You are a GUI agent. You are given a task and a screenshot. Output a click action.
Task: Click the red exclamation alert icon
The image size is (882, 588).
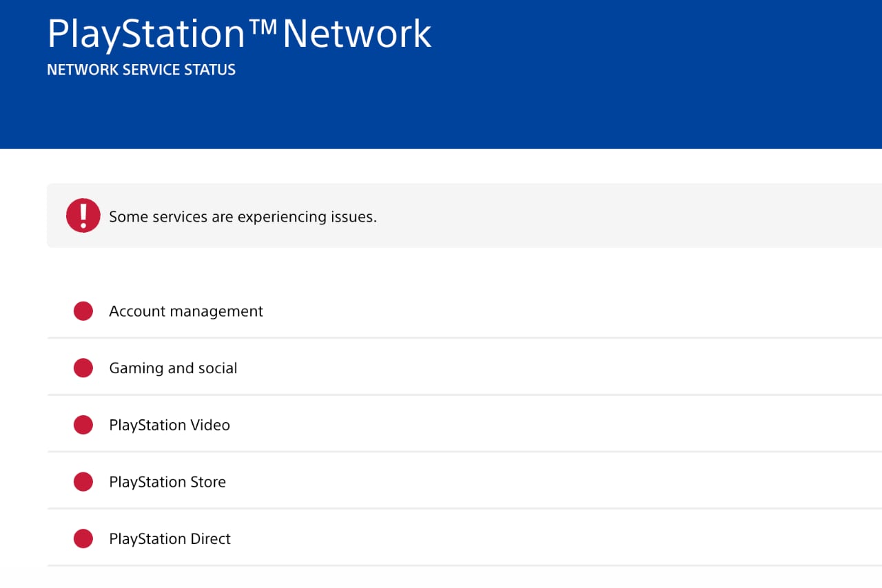83,216
